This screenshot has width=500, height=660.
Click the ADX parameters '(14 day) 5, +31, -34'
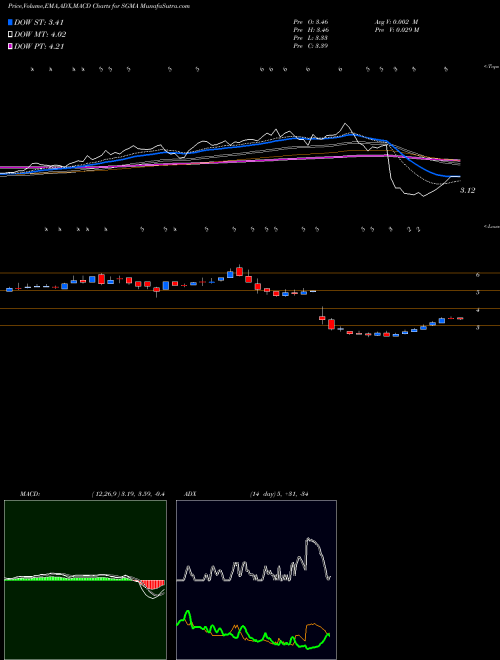[279, 494]
